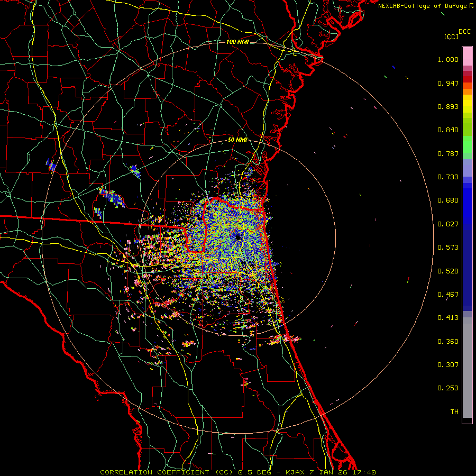The height and width of the screenshot is (476, 476).
Task: Click the 0.947 color scale value
Action: (x=448, y=83)
